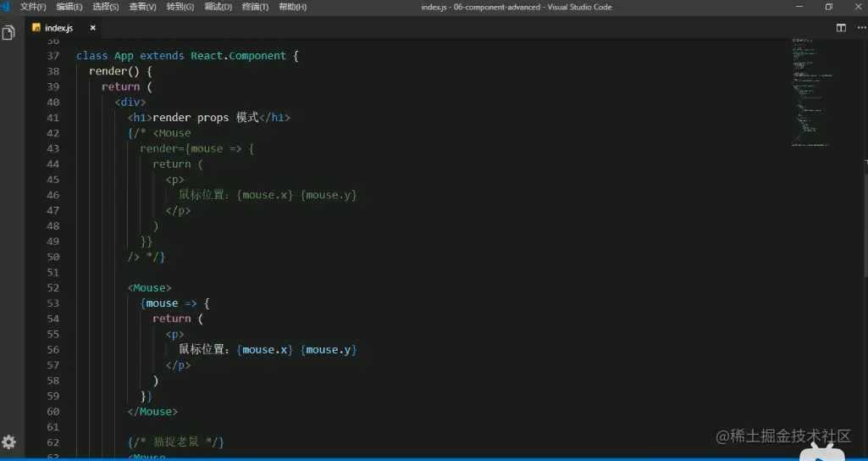Click the 'render()' method on line 38
The width and height of the screenshot is (868, 461).
tap(114, 71)
